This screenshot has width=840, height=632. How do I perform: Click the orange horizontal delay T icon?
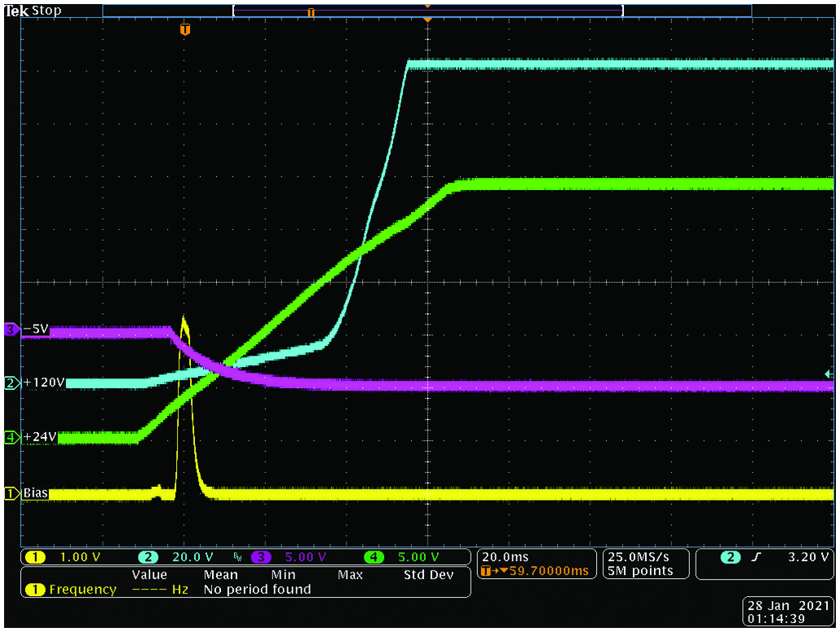click(486, 572)
